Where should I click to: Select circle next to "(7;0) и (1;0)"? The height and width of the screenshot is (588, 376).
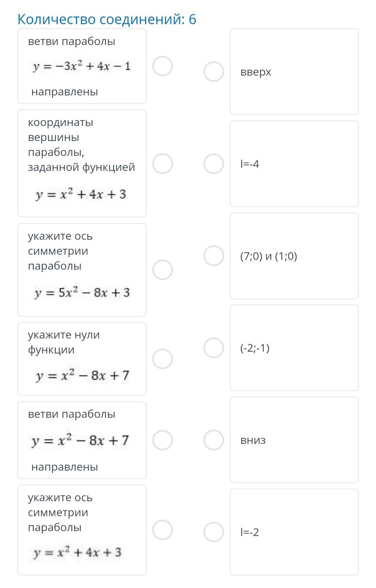213,256
